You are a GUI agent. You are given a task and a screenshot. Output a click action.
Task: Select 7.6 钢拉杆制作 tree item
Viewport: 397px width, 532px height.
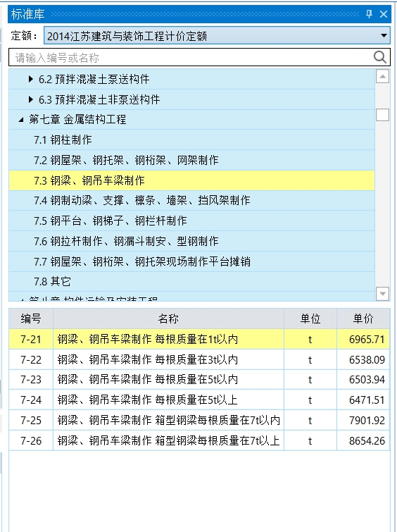192,241
